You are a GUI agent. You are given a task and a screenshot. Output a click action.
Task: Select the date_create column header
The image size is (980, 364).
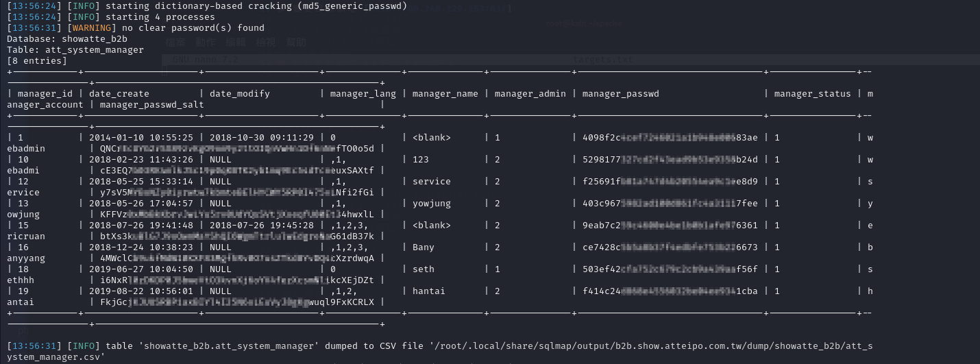[x=119, y=94]
